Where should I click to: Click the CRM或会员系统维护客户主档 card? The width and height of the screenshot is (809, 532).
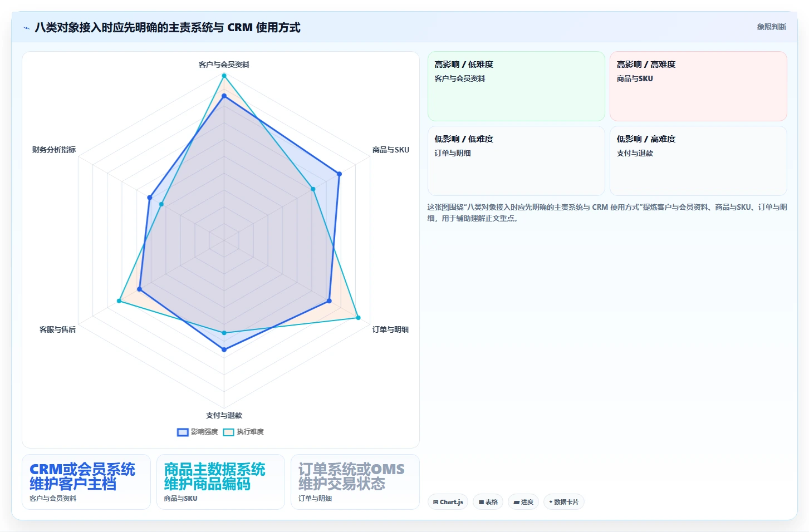coord(86,482)
